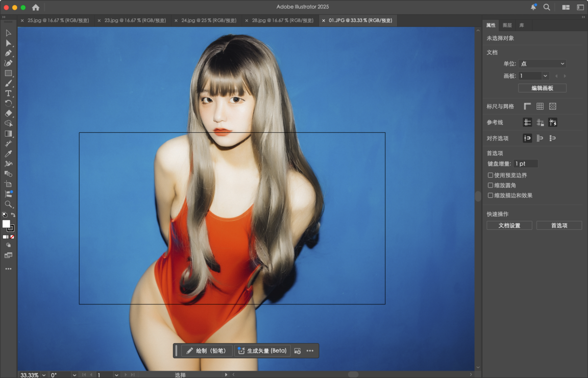Screen dimensions: 588x378
Task: Check 缩放描边和效果 option
Action: [x=490, y=195]
